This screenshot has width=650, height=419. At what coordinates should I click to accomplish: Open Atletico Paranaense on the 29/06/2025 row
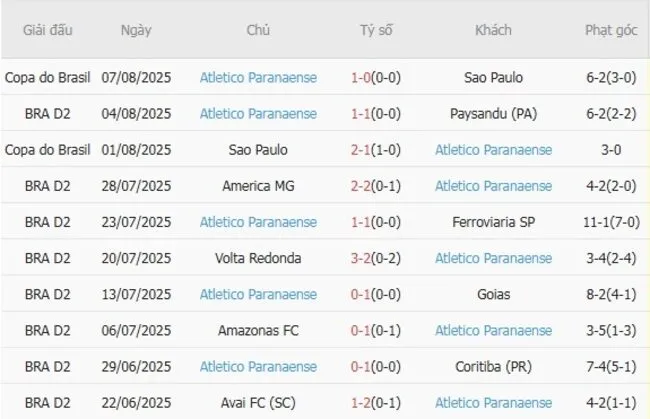pos(258,366)
